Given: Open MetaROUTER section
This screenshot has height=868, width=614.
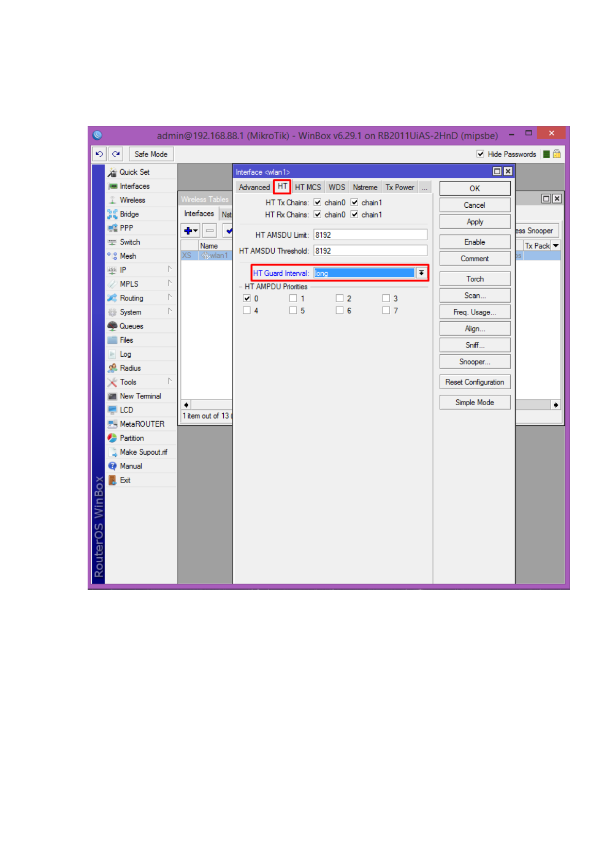Looking at the screenshot, I should 141,424.
